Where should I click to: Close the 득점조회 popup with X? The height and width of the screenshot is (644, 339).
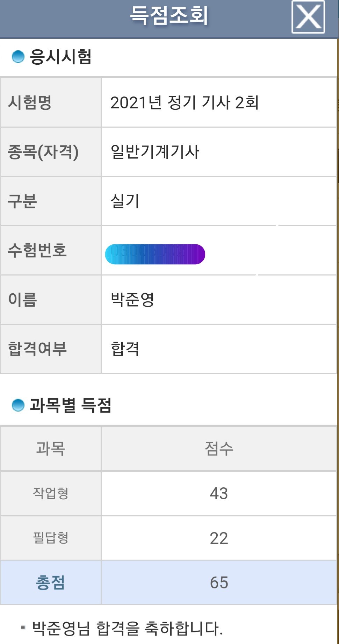pos(308,17)
